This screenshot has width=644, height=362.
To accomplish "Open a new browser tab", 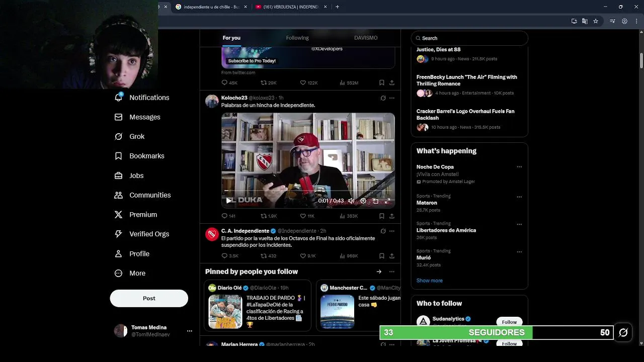I will (x=337, y=7).
